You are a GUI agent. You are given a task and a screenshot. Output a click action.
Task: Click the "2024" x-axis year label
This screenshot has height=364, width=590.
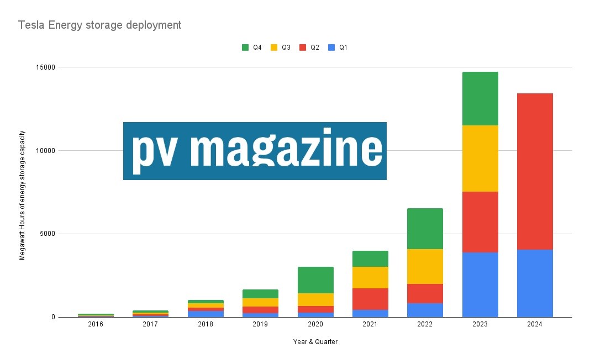coord(535,324)
